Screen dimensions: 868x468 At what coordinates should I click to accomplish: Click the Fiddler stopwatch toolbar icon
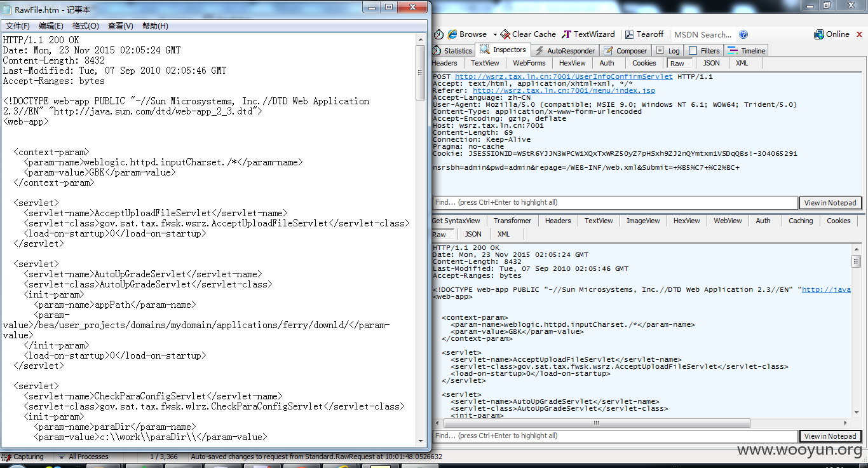point(439,34)
